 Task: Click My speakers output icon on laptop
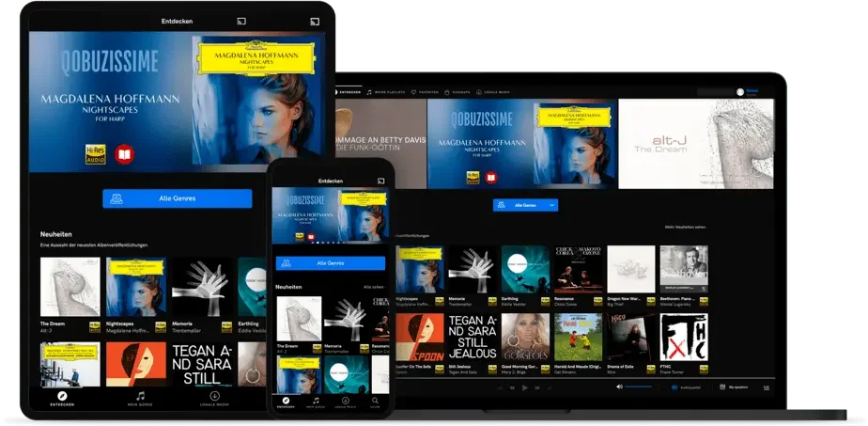[x=722, y=387]
